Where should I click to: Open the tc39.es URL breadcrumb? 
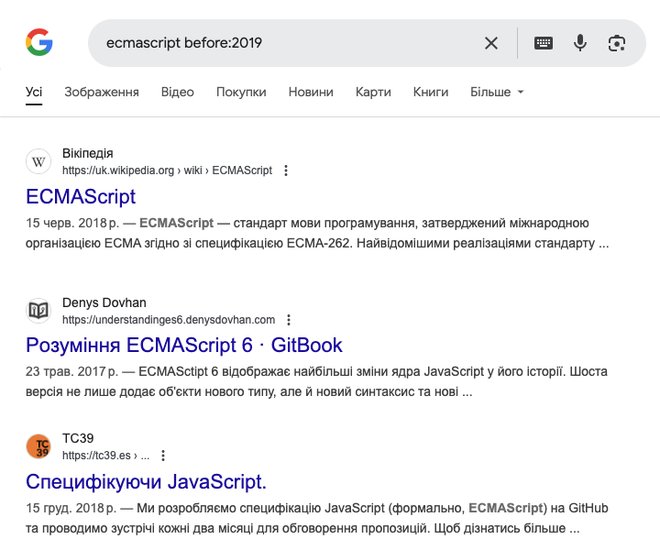point(106,455)
